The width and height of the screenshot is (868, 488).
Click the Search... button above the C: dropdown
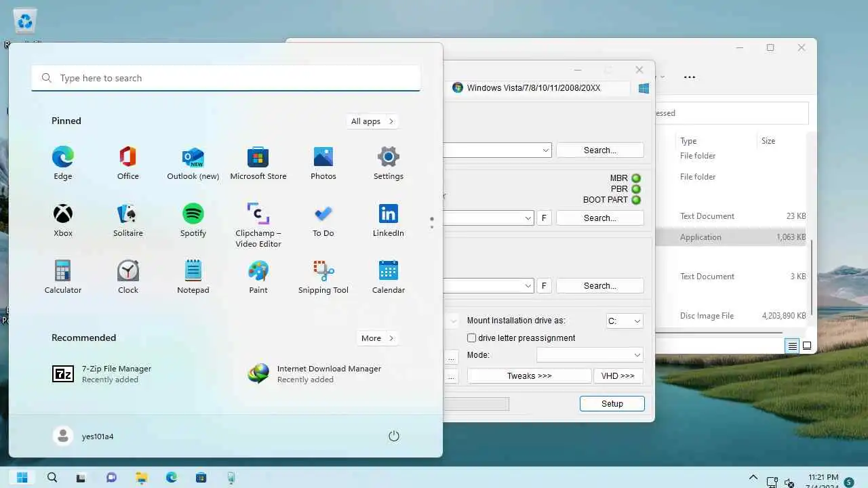pos(600,286)
